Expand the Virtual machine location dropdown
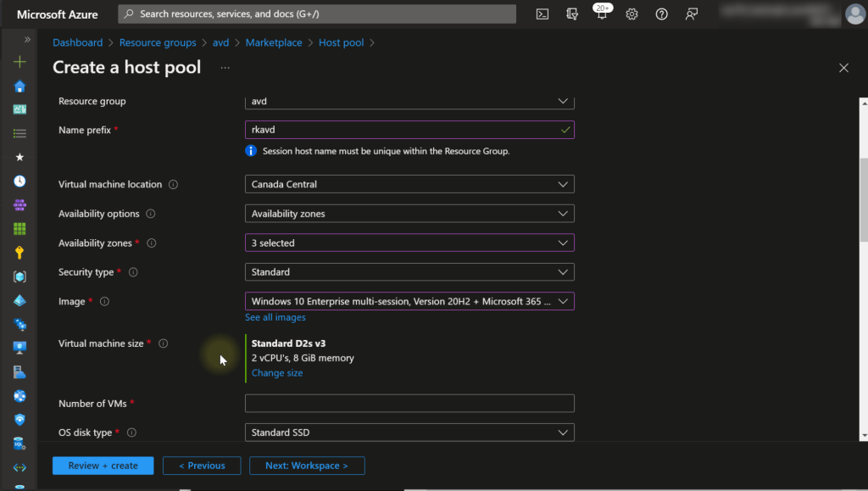The image size is (868, 491). (x=409, y=184)
